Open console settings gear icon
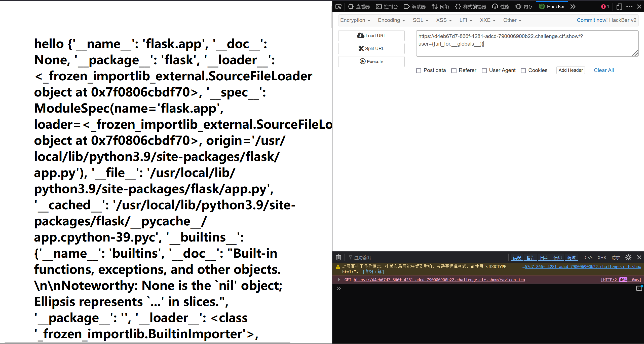The height and width of the screenshot is (344, 644). (628, 257)
